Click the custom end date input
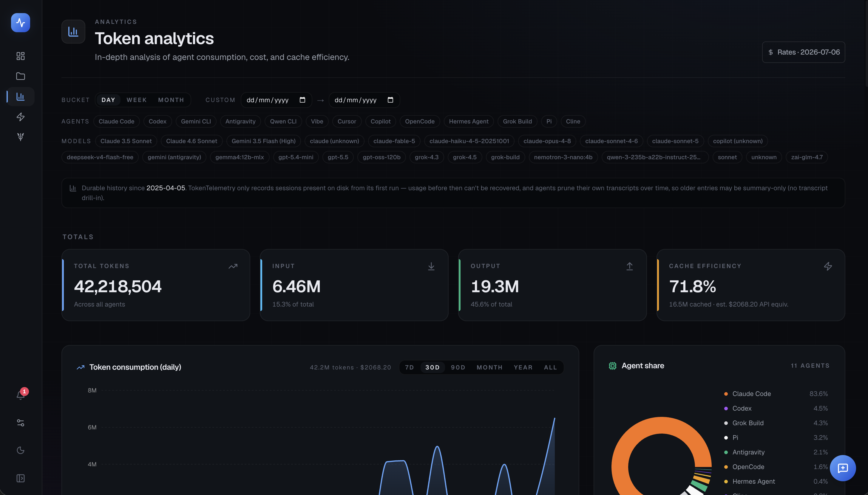 pyautogui.click(x=364, y=100)
